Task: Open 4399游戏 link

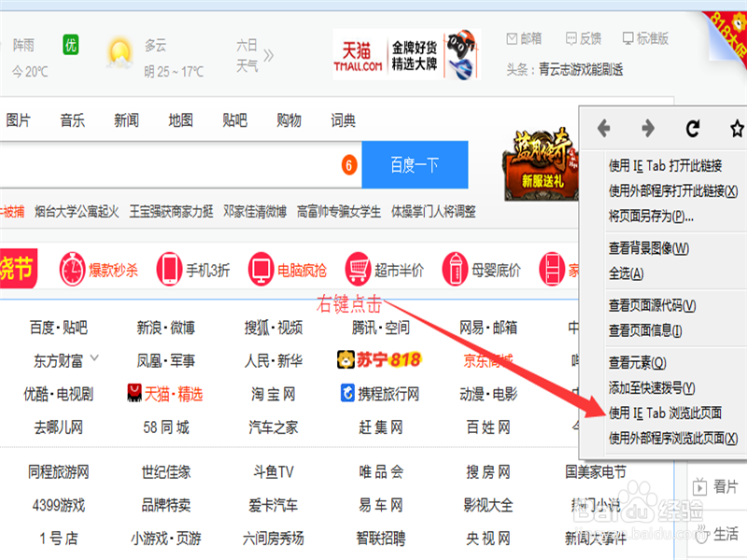Action: click(x=59, y=505)
